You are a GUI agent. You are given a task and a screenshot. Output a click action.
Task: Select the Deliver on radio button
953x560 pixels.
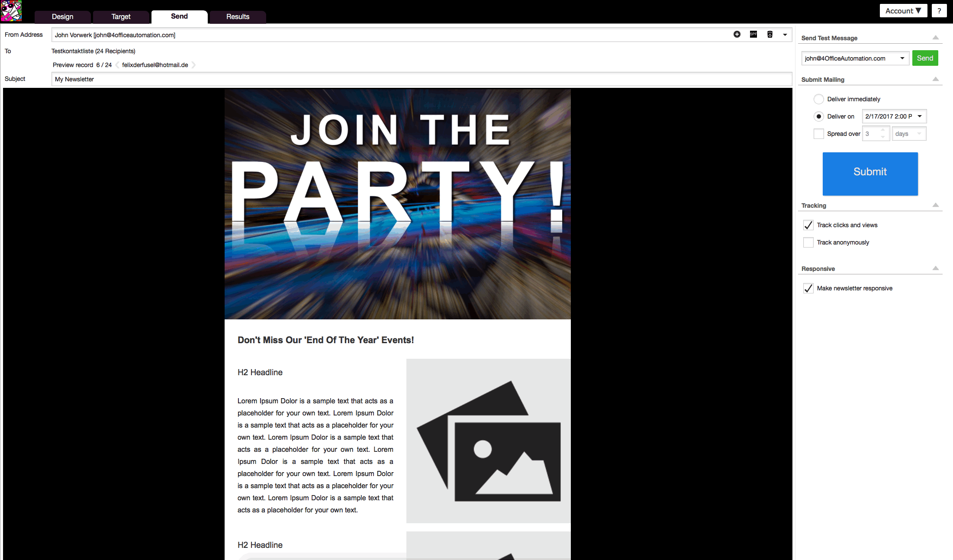click(x=819, y=116)
